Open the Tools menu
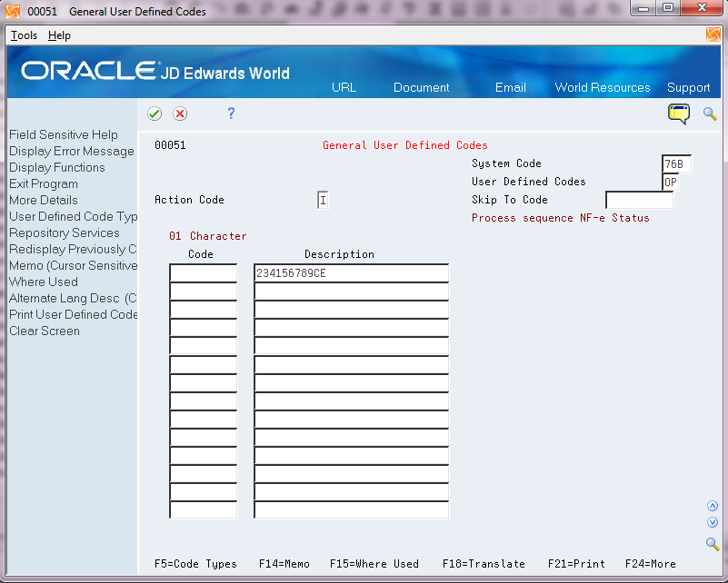728x583 pixels. point(25,35)
